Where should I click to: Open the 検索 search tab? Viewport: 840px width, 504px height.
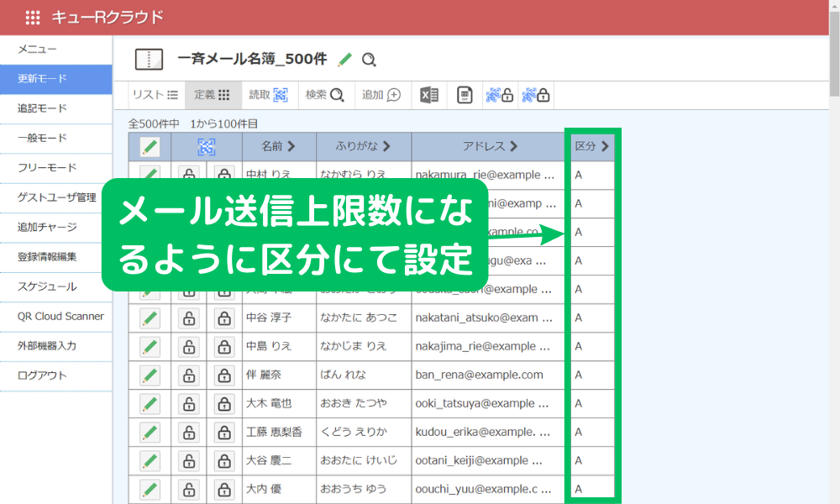tap(326, 95)
